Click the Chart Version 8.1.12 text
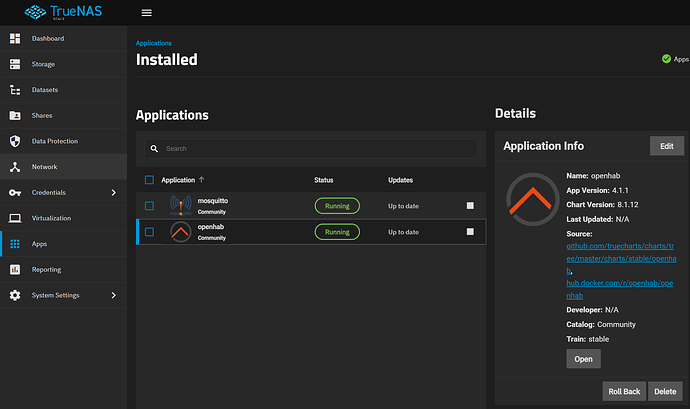This screenshot has height=409, width=690. point(602,204)
